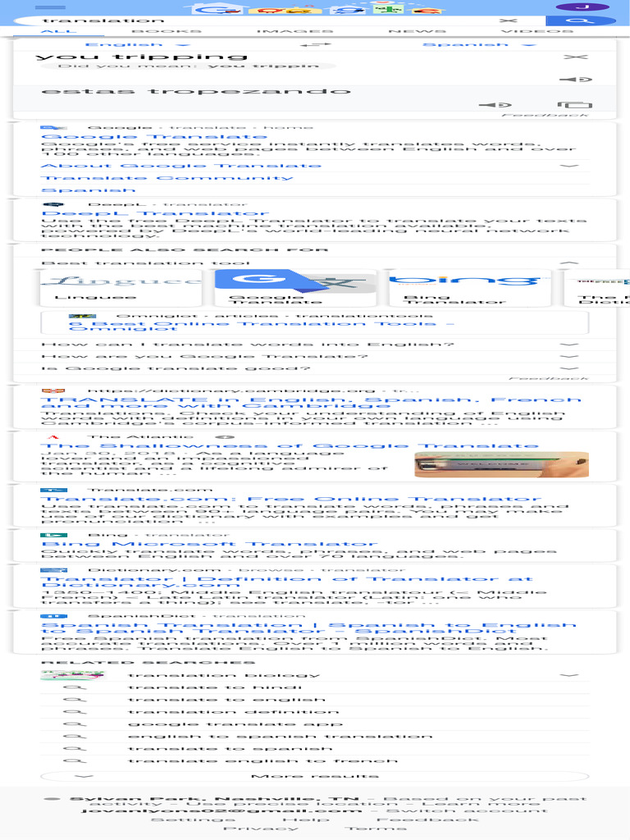This screenshot has width=630, height=840.
Task: Clear the search box with X
Action: (508, 21)
